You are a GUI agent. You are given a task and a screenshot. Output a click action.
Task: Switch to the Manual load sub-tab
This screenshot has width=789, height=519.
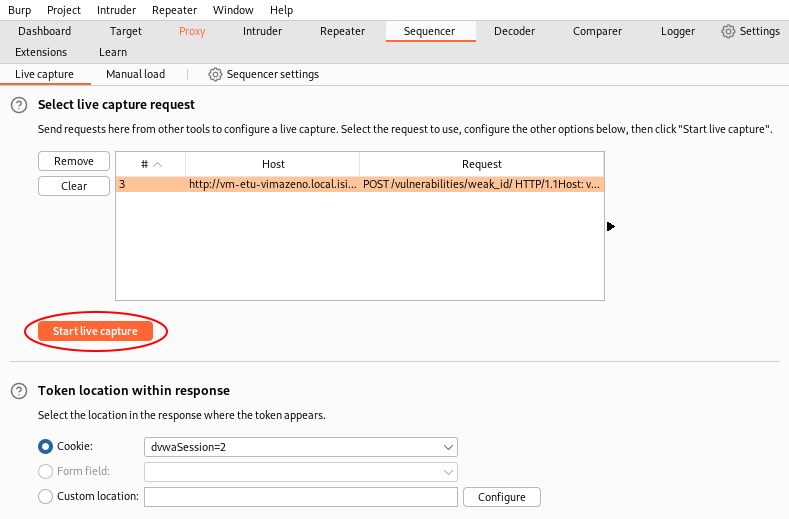click(x=135, y=75)
